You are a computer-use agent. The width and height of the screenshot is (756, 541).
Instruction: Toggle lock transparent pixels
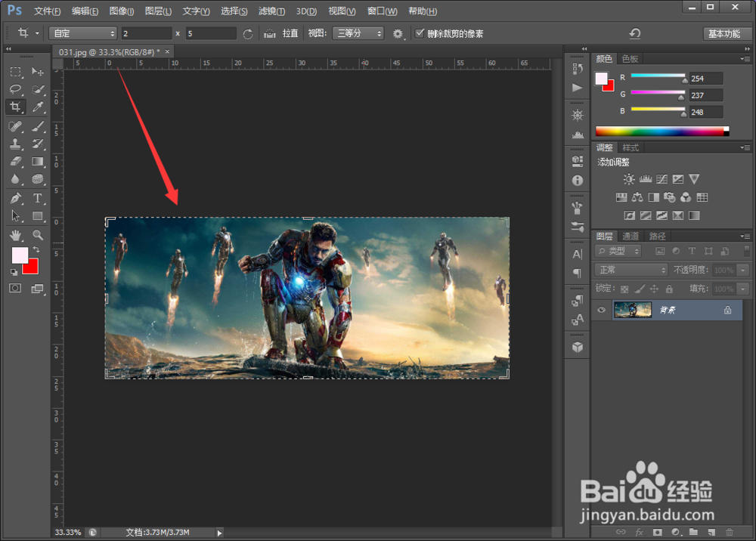[624, 289]
